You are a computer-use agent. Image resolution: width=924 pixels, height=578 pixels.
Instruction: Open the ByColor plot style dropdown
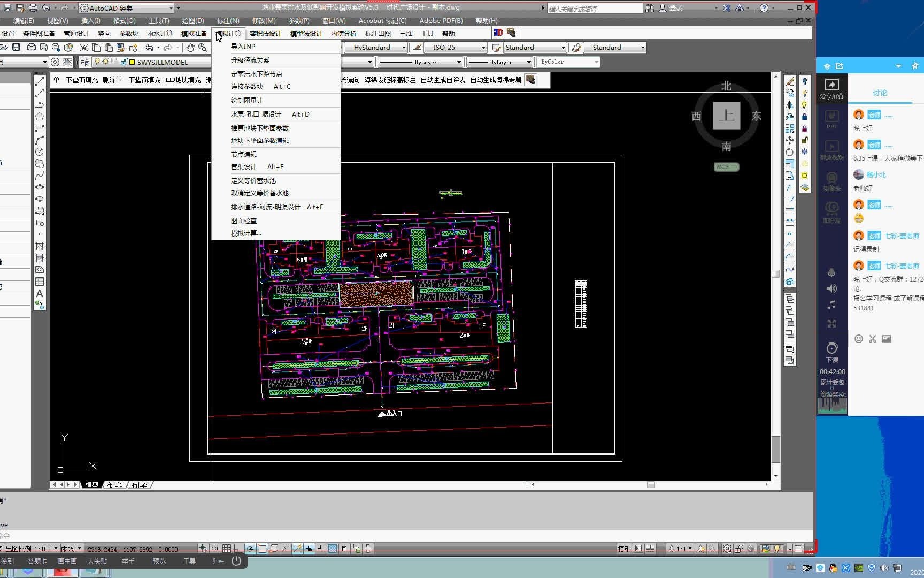click(568, 62)
